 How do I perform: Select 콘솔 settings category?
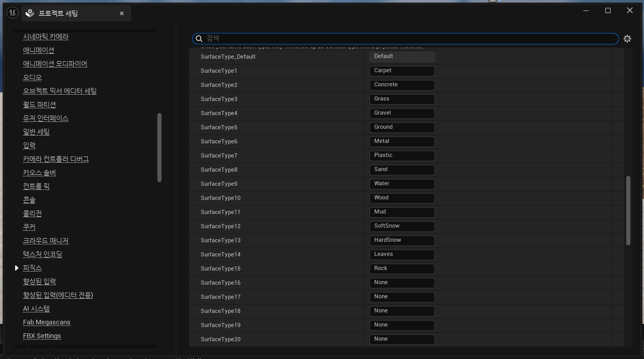tap(29, 200)
